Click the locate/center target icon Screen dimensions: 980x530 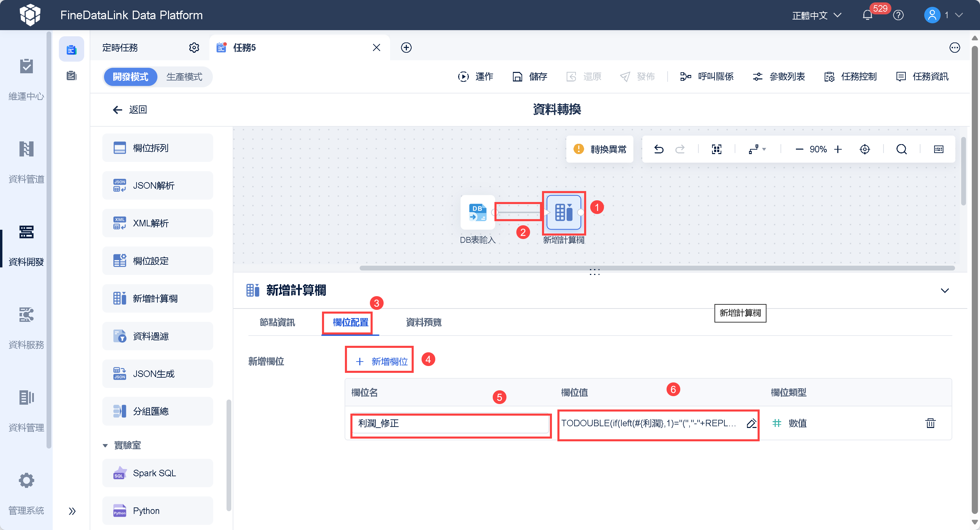(864, 149)
